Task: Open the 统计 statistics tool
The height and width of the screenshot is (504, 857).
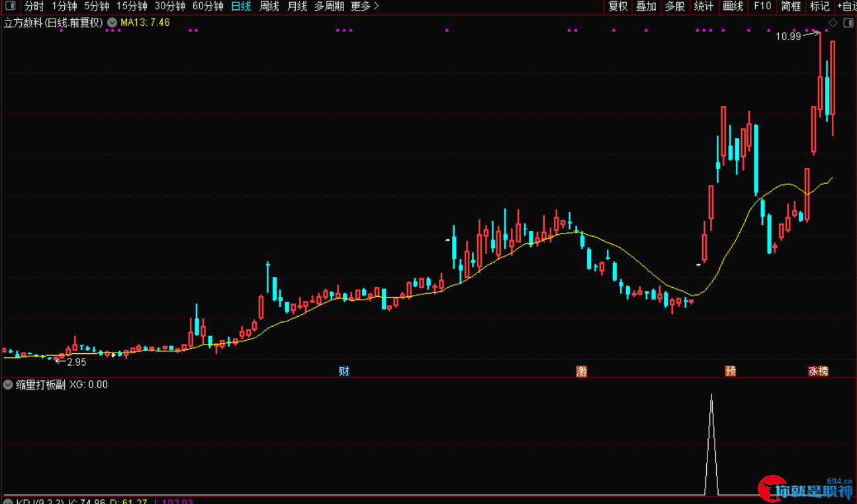Action: [x=703, y=7]
